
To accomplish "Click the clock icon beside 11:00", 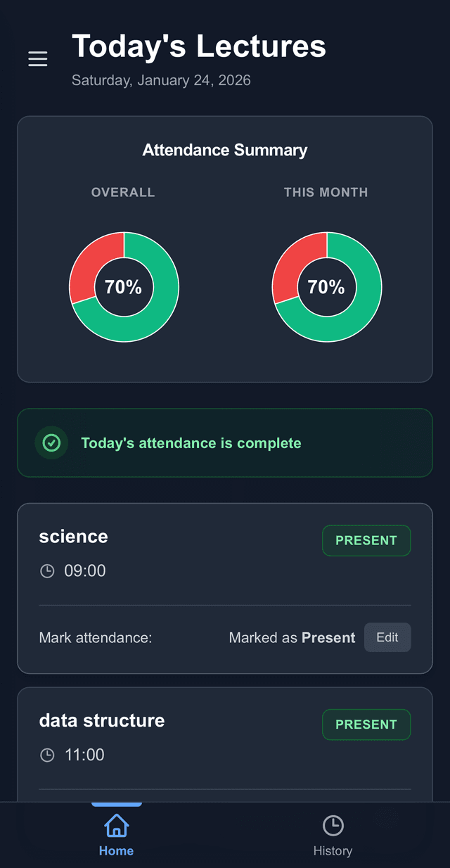I will 47,755.
